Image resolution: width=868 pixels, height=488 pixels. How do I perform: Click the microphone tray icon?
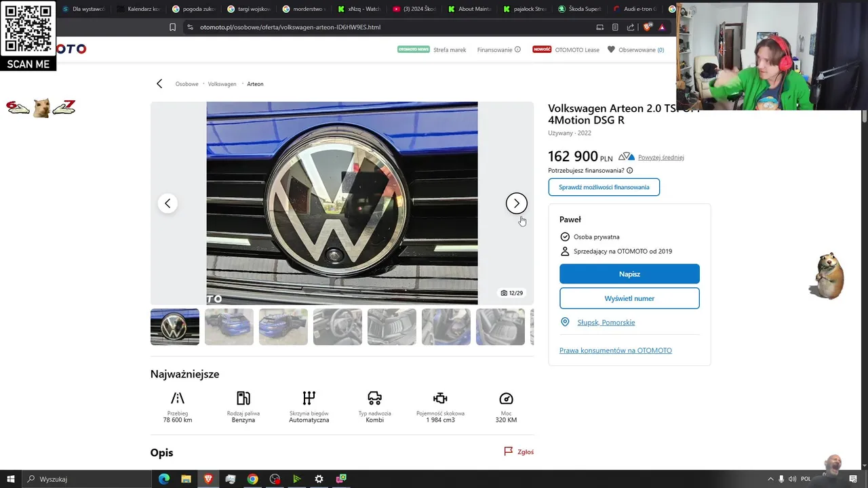tap(781, 479)
